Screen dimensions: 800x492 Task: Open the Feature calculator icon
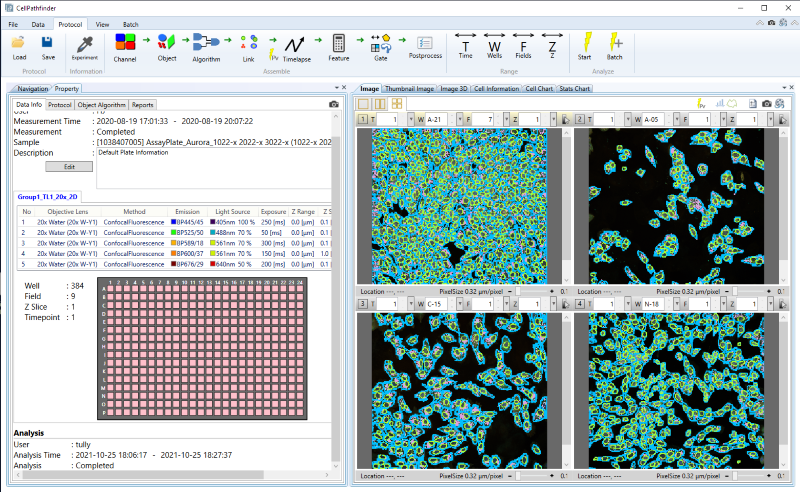(338, 45)
